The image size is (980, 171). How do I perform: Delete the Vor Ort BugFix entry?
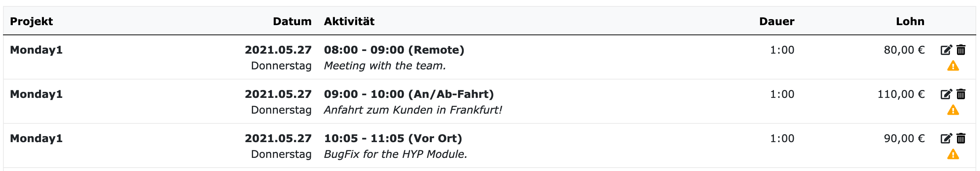coord(961,138)
